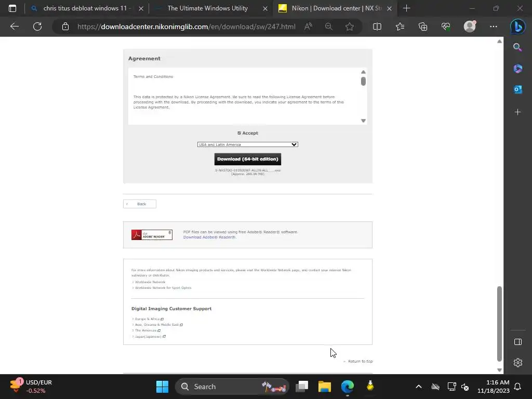Toggle the sidebar auto-hide panel icon
Screen dimensions: 532x399
click(x=518, y=342)
